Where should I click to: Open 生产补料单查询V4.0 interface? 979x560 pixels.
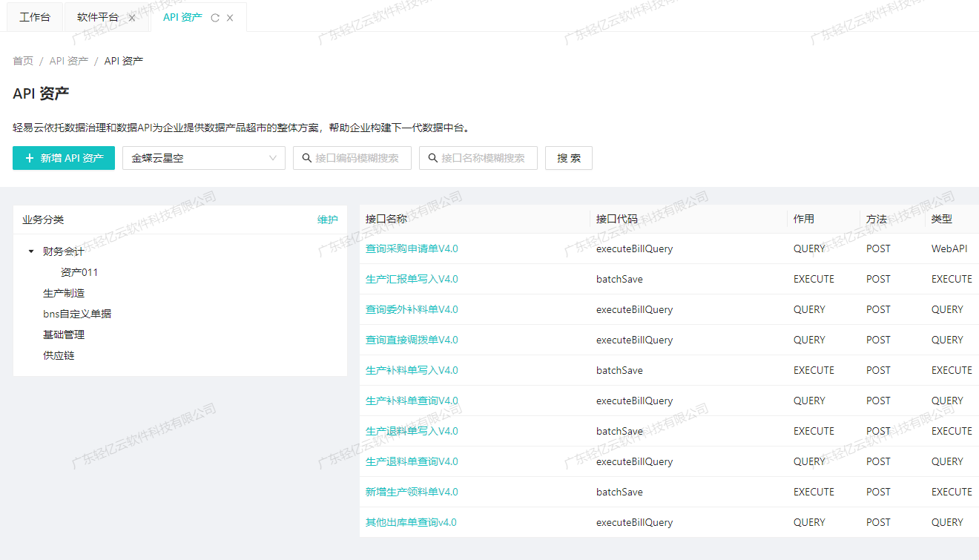pyautogui.click(x=412, y=401)
